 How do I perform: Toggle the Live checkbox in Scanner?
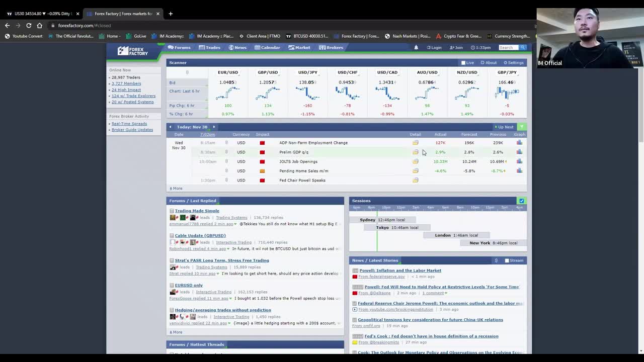pyautogui.click(x=463, y=63)
